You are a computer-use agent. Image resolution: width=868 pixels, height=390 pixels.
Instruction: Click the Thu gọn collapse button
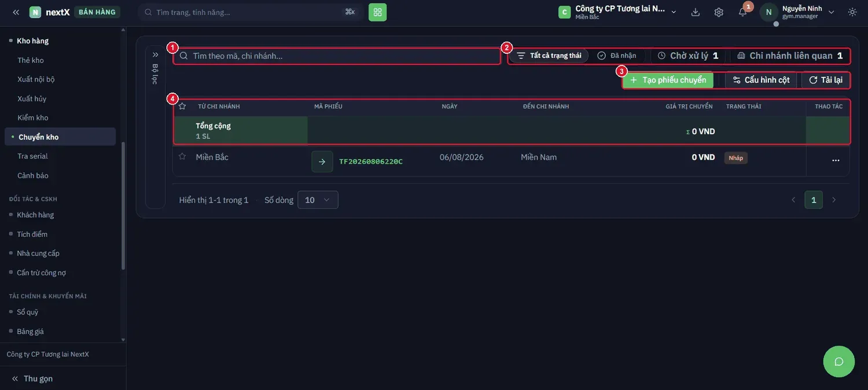point(32,378)
